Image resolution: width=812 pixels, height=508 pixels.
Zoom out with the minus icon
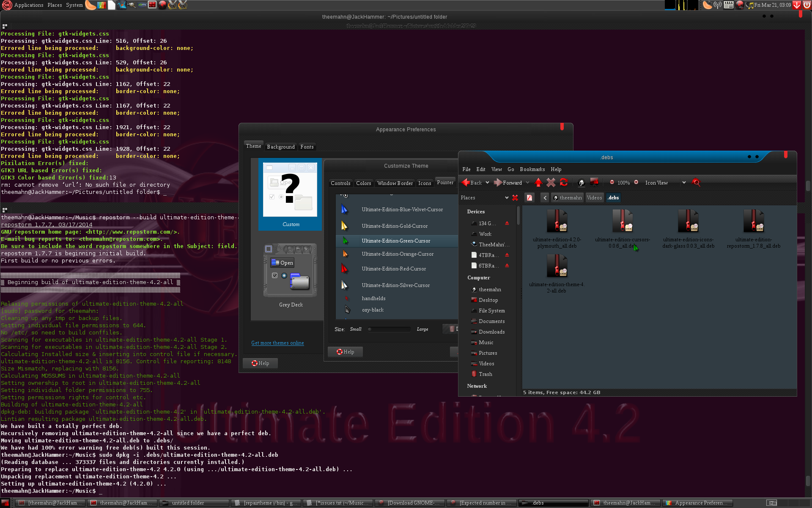click(612, 182)
